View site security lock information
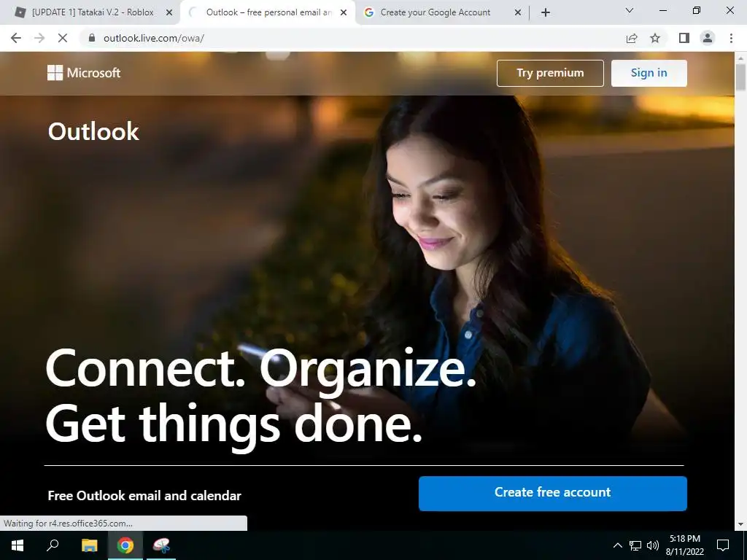 click(x=92, y=38)
